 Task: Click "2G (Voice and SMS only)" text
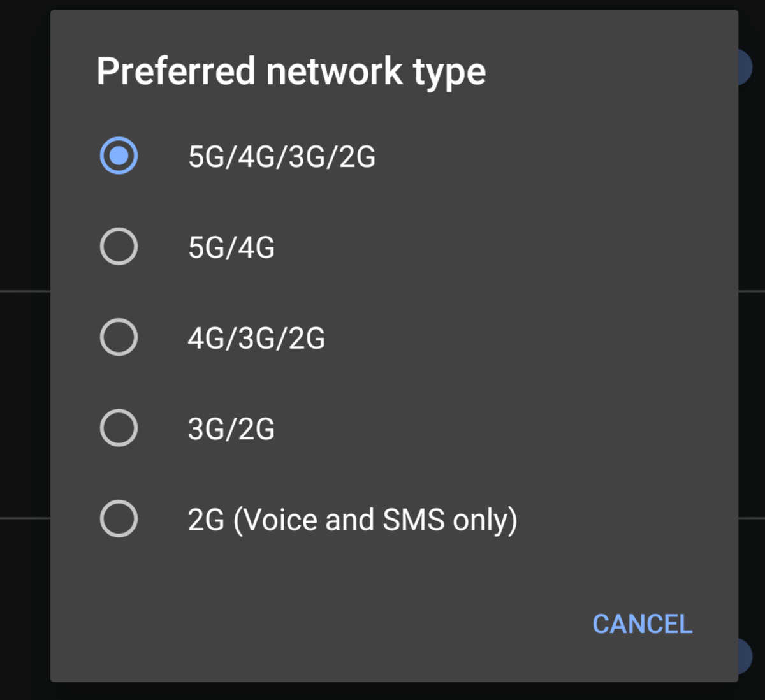tap(352, 520)
